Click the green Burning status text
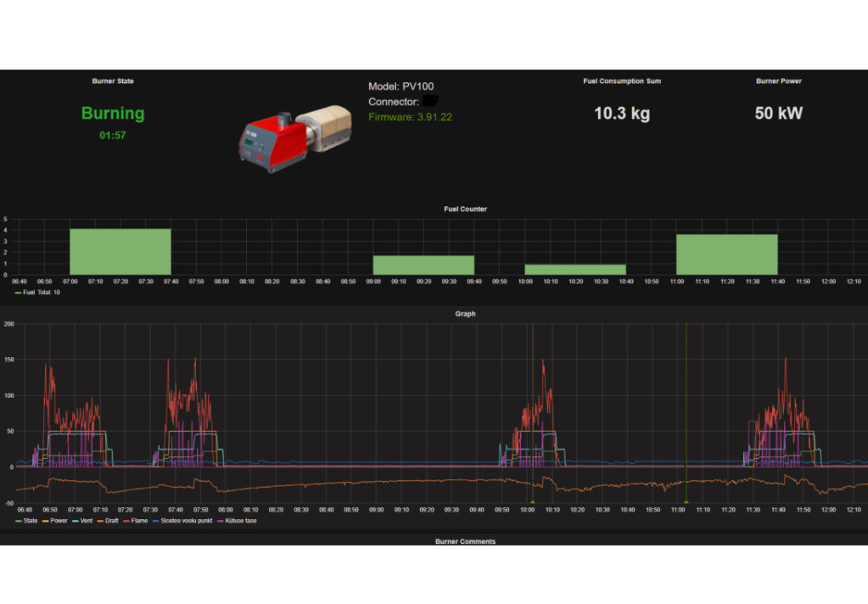 tap(113, 114)
